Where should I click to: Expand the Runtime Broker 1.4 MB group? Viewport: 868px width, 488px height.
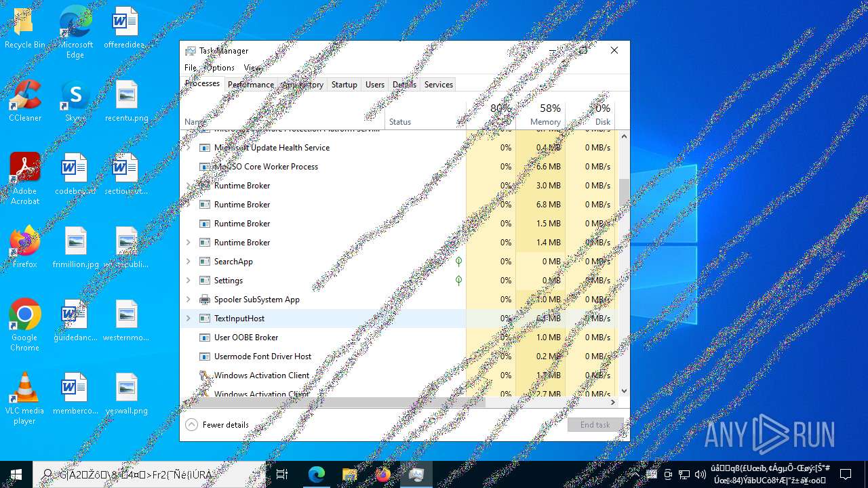[189, 243]
